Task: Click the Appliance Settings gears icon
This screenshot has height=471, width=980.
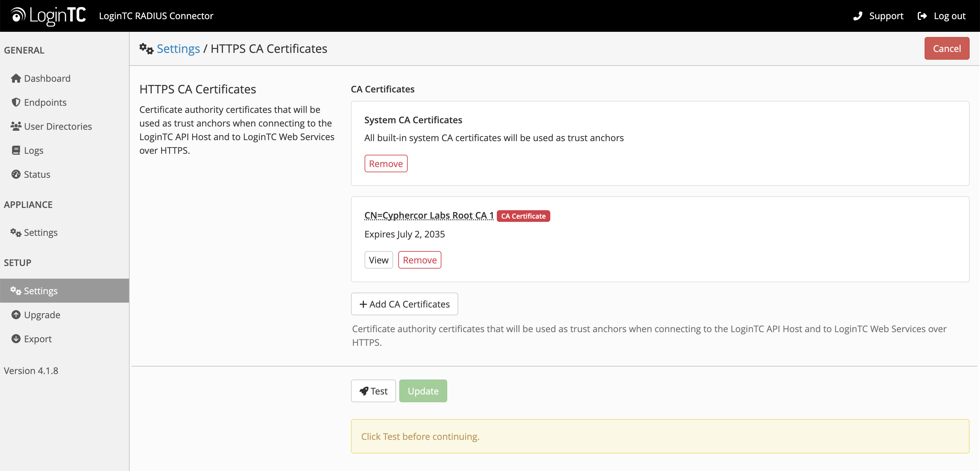Action: 16,233
